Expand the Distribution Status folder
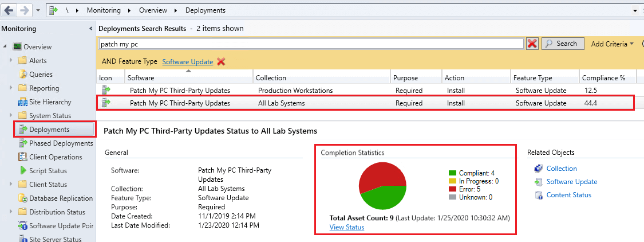Image resolution: width=644 pixels, height=242 pixels. 11,212
